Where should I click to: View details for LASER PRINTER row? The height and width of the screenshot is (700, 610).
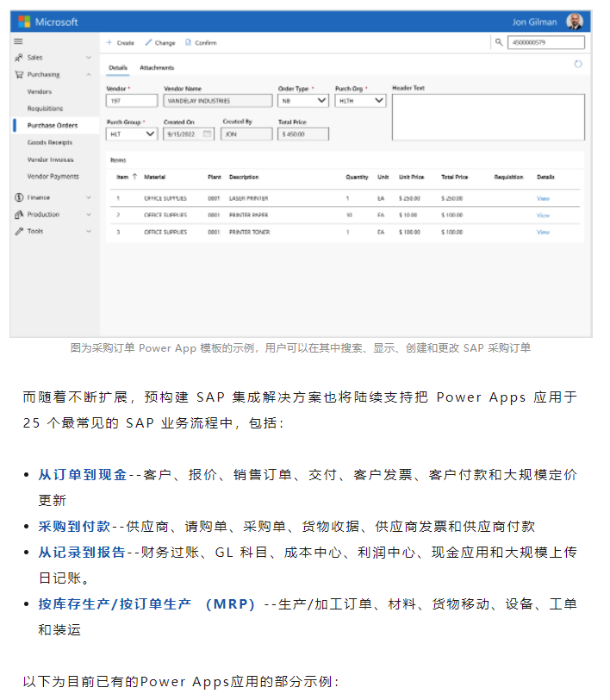pyautogui.click(x=543, y=198)
